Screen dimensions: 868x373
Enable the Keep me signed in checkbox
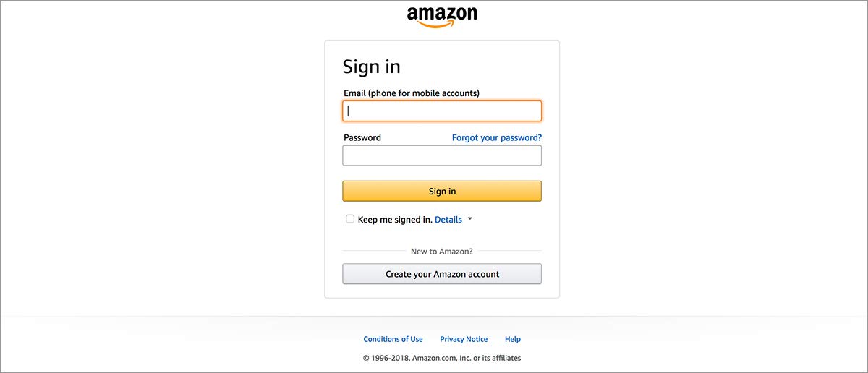click(x=350, y=219)
